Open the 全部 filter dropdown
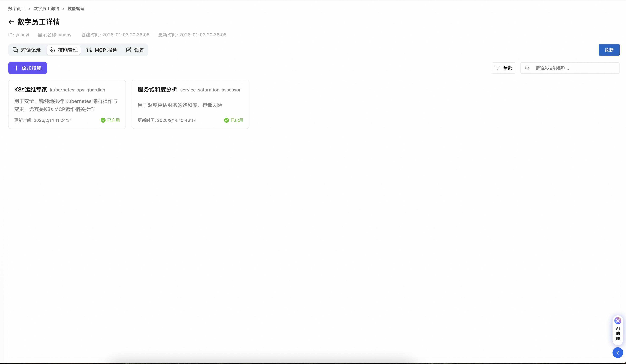Screen dimensions: 626x364 (504, 68)
